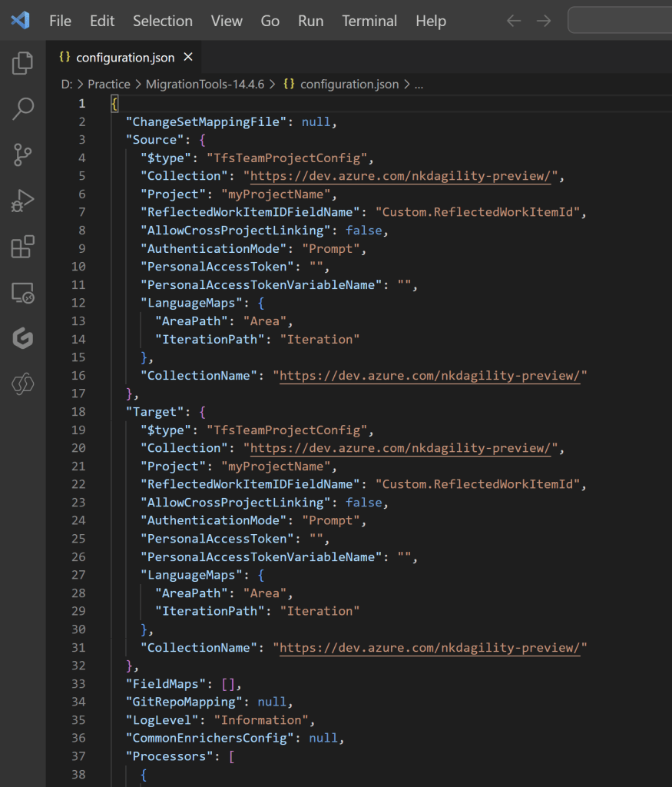Open Remote Explorer view
Viewport: 672px width, 787px height.
[22, 293]
